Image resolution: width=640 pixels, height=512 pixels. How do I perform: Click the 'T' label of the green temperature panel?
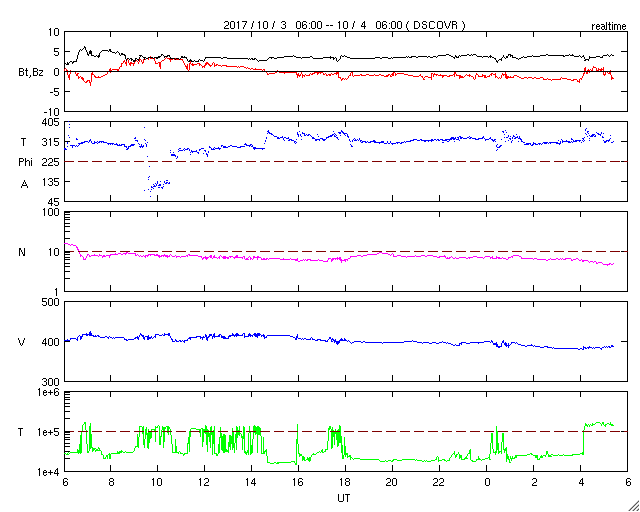pyautogui.click(x=22, y=432)
